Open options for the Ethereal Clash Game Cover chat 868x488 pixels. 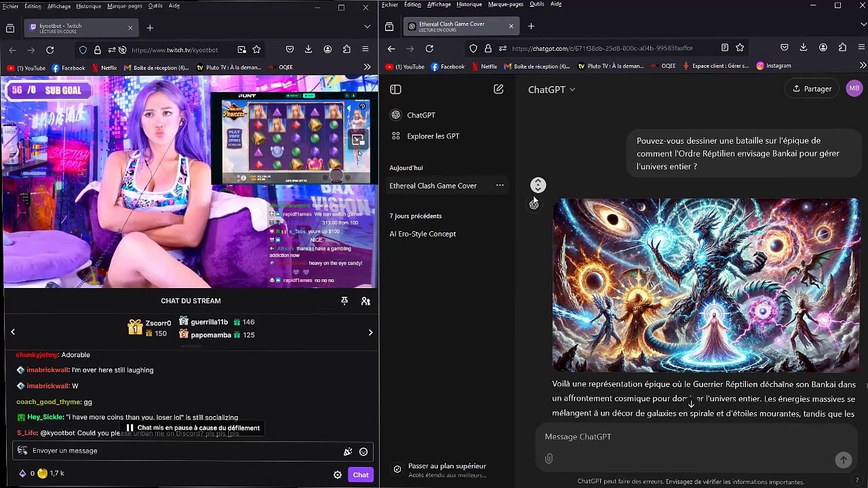[x=500, y=186]
